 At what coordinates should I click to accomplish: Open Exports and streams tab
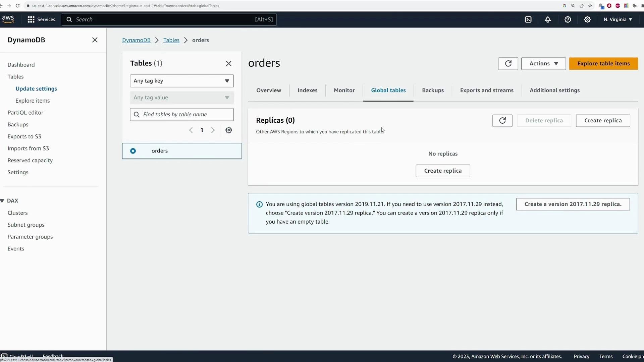coord(487,90)
